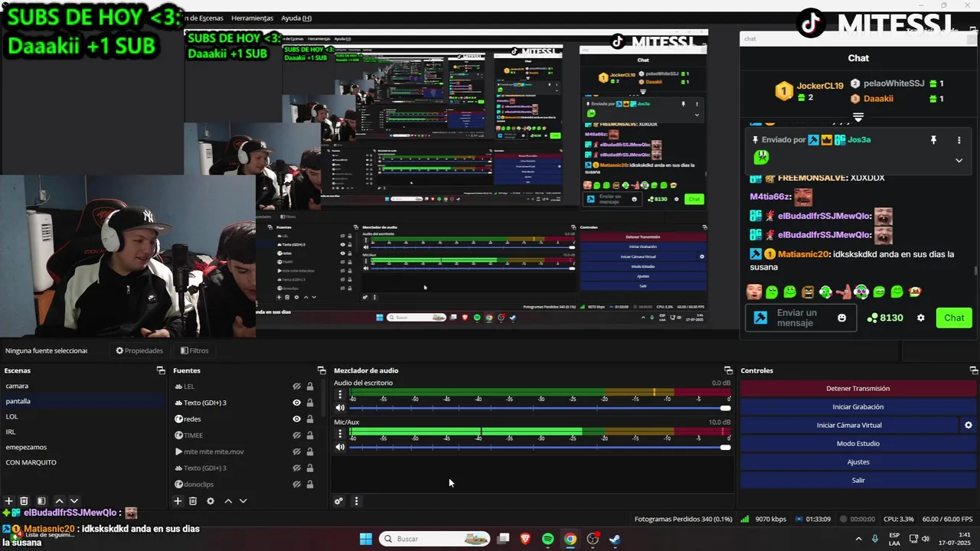The width and height of the screenshot is (980, 551).
Task: Show the donoclips source
Action: tap(297, 484)
